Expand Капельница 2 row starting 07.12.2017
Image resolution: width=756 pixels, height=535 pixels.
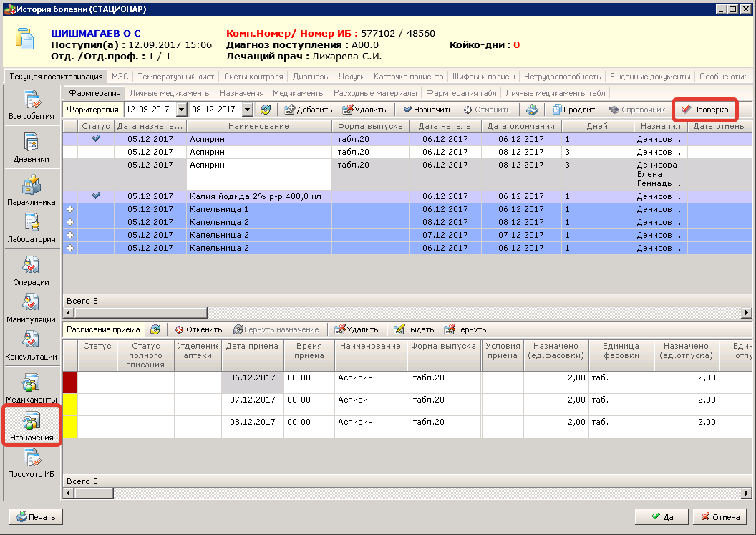click(70, 235)
